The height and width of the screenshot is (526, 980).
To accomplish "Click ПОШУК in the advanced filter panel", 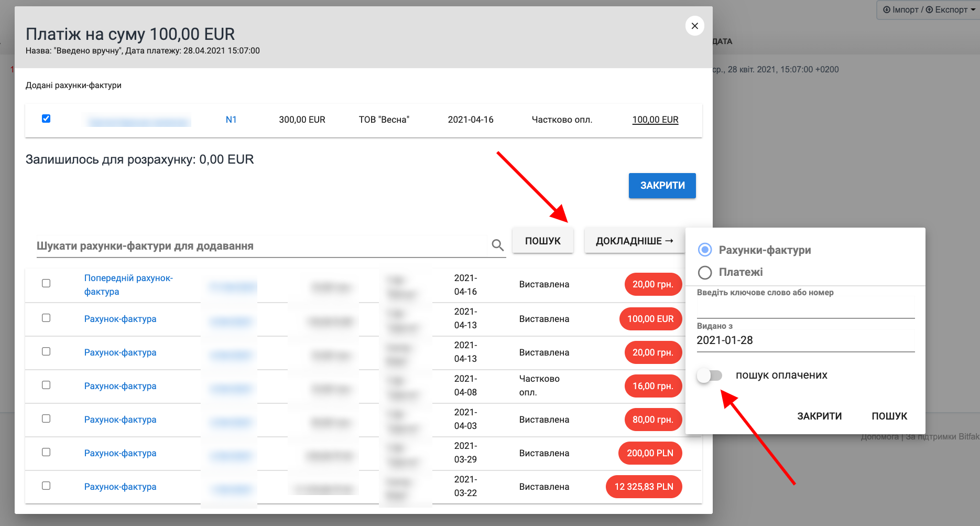I will [x=889, y=416].
